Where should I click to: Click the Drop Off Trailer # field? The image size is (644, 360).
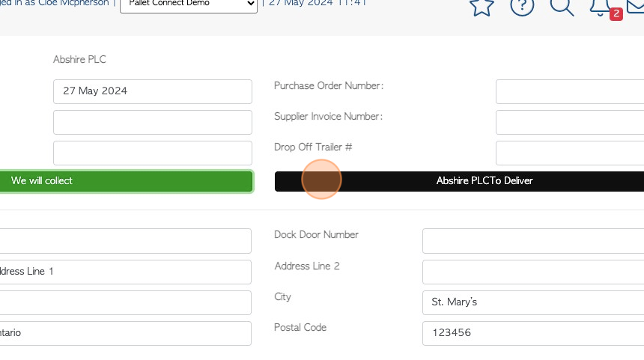pos(569,153)
